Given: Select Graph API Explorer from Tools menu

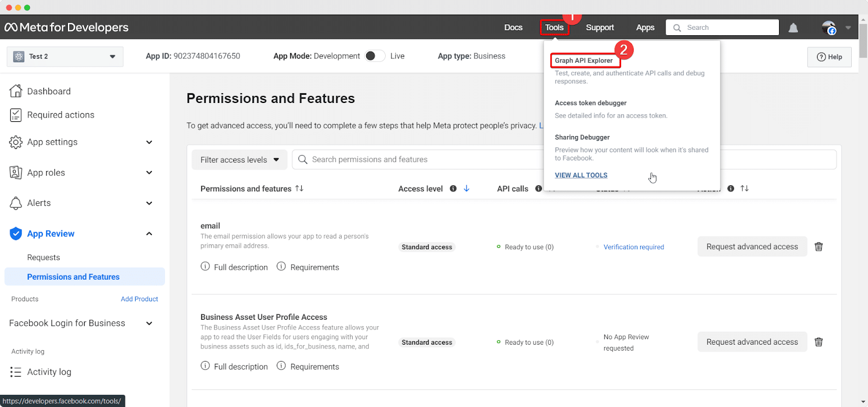Looking at the screenshot, I should (584, 60).
